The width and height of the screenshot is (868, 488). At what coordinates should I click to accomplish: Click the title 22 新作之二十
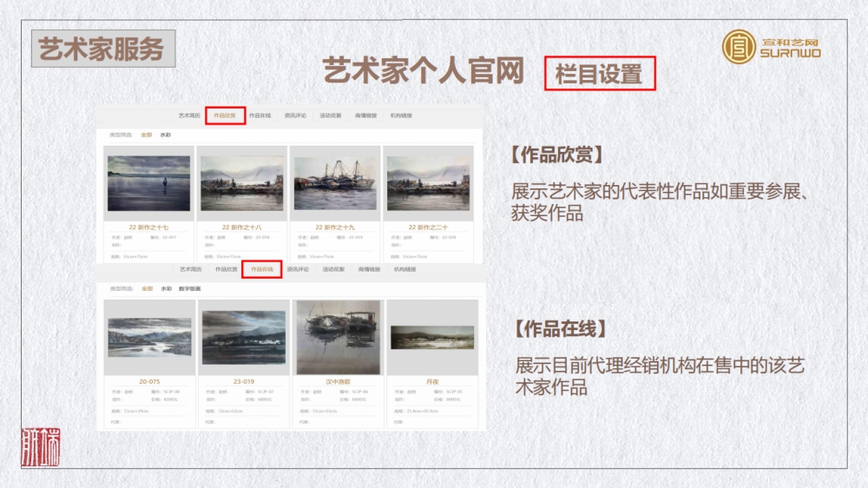pos(429,228)
